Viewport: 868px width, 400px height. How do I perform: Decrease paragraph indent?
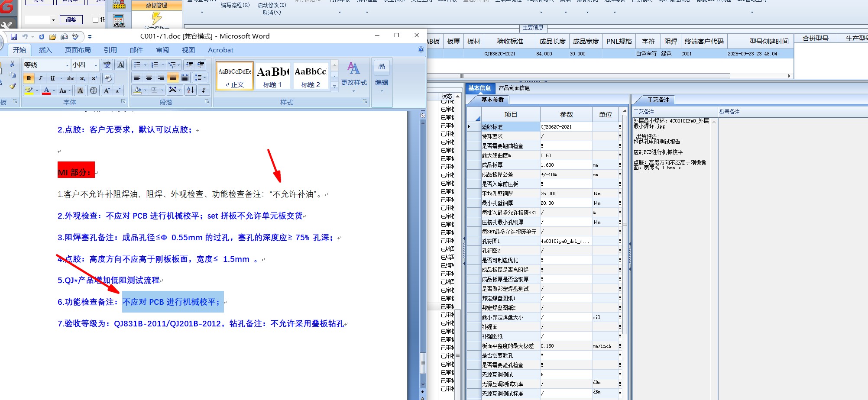189,65
